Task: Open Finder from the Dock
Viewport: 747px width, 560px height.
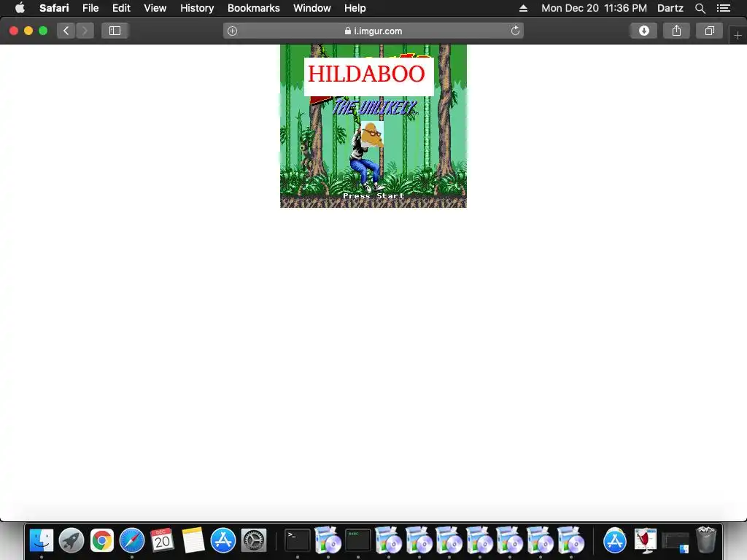Action: coord(42,540)
